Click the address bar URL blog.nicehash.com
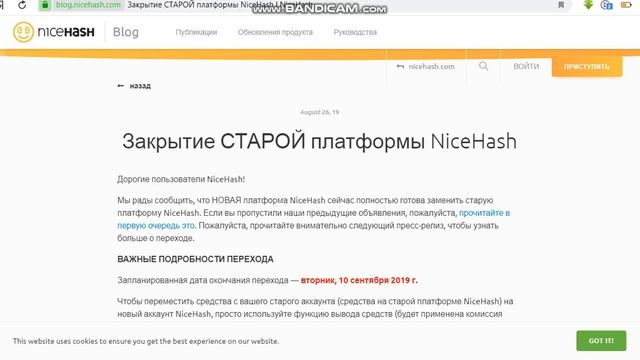The height and width of the screenshot is (360, 640). pos(88,5)
